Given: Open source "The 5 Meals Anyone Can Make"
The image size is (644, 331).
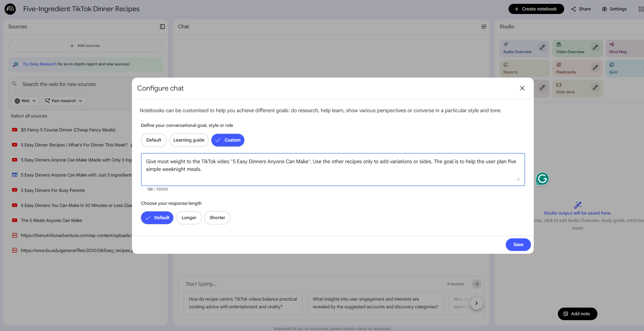Looking at the screenshot, I should (51, 221).
